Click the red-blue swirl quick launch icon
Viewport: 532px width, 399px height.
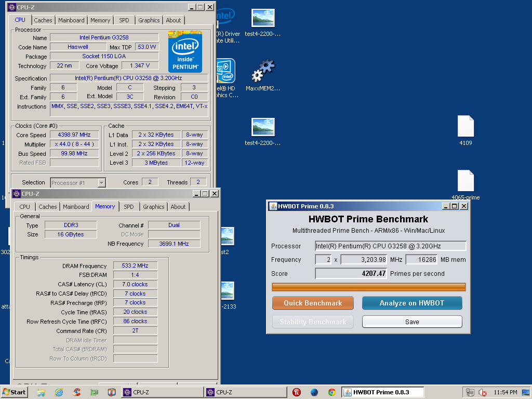[77, 392]
